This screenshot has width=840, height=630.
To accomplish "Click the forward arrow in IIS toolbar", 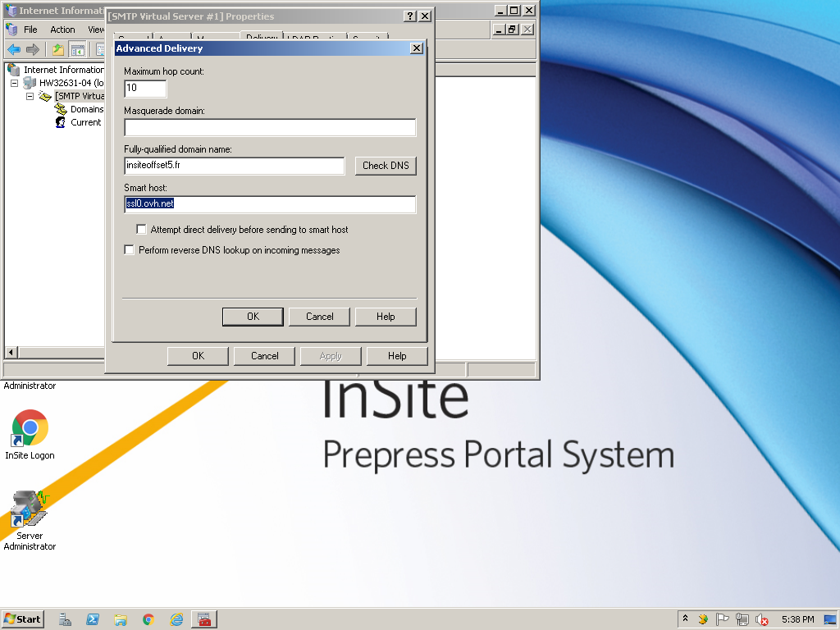I will pos(33,50).
